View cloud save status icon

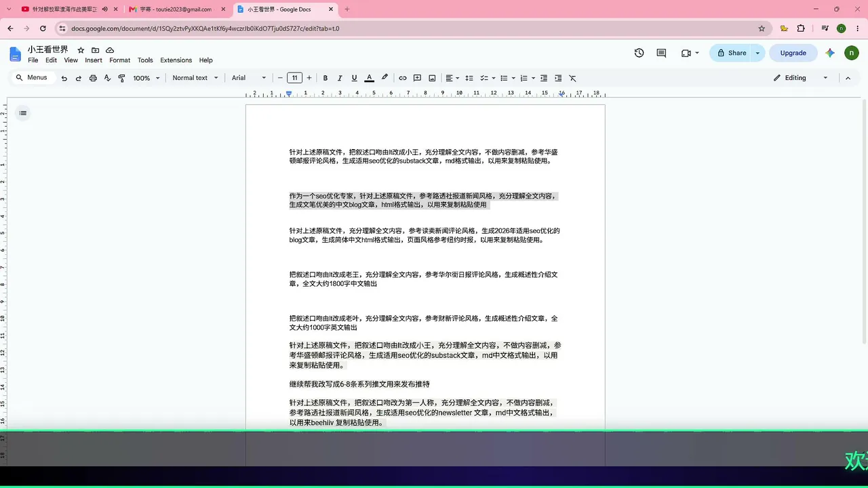pyautogui.click(x=110, y=50)
